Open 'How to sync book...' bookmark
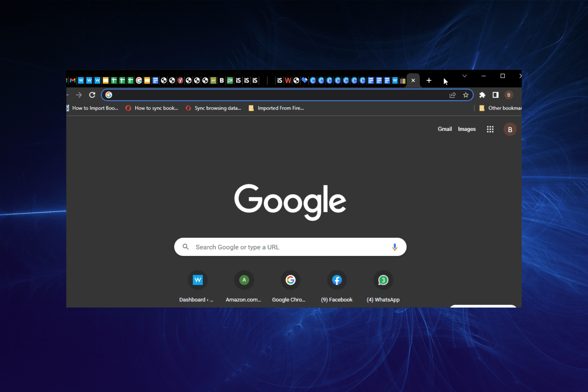This screenshot has height=392, width=588. pos(152,108)
